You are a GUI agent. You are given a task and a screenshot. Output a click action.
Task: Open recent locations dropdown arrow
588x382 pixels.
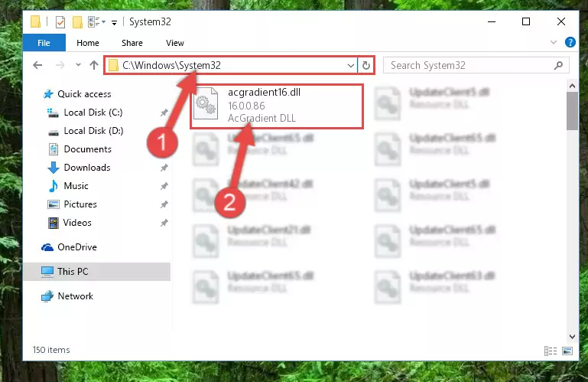78,65
